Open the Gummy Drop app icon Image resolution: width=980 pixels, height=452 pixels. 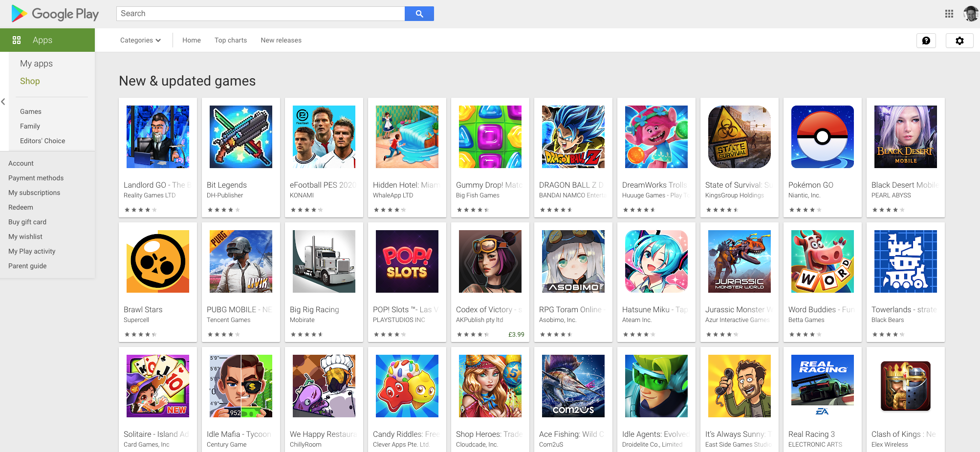[x=490, y=137]
